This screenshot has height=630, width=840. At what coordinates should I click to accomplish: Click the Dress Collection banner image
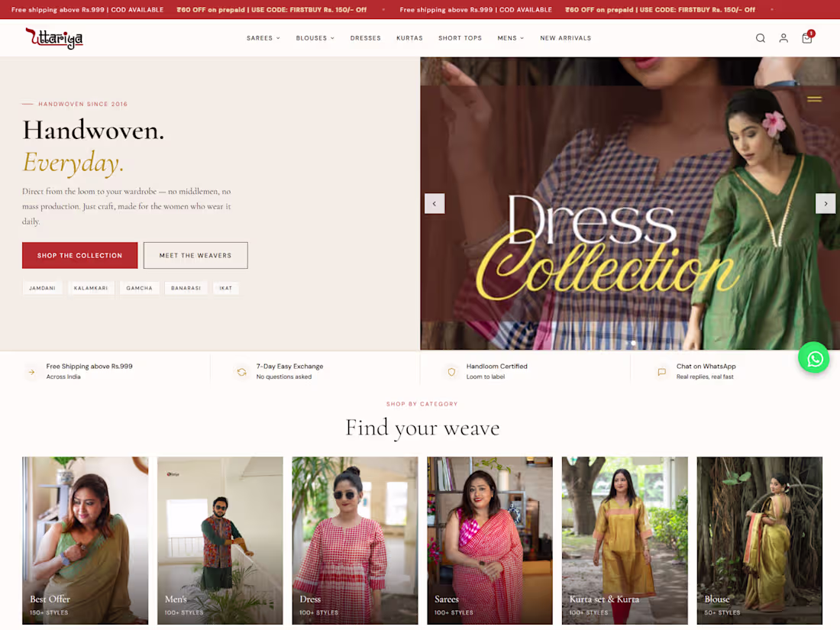630,204
